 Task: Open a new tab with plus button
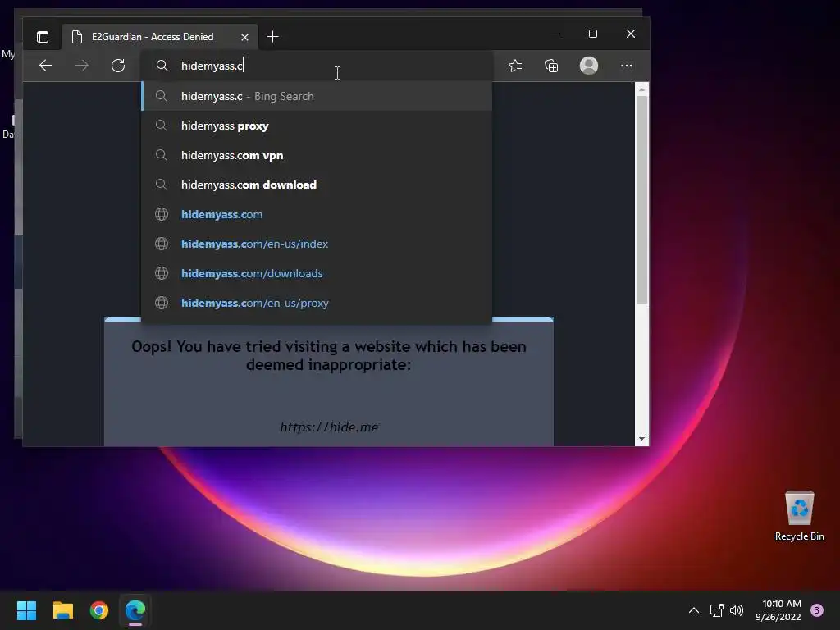(x=272, y=36)
